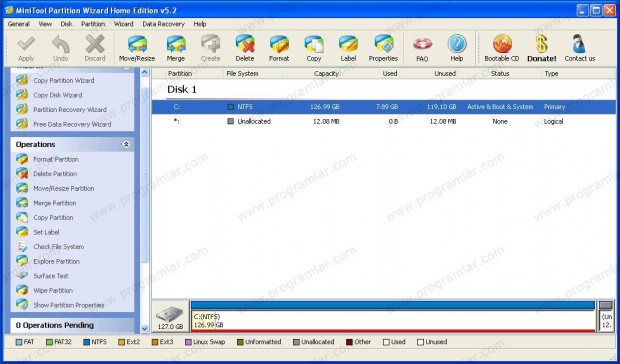Click the Unallocated legend color swatch
Viewport: 620px width, 364px height.
[297, 342]
